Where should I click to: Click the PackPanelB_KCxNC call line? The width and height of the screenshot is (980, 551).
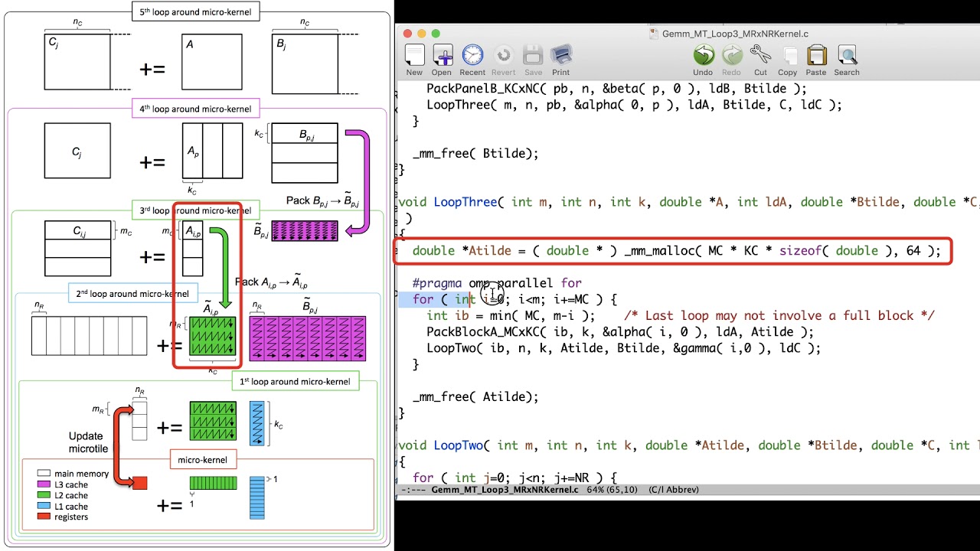coord(617,89)
